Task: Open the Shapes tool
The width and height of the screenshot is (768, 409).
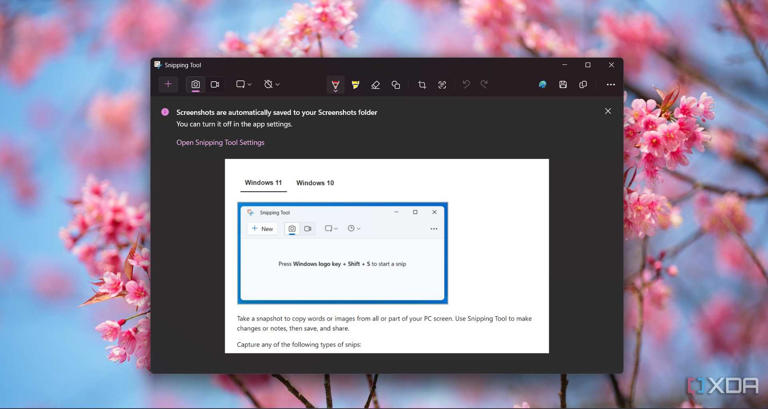Action: pyautogui.click(x=396, y=85)
